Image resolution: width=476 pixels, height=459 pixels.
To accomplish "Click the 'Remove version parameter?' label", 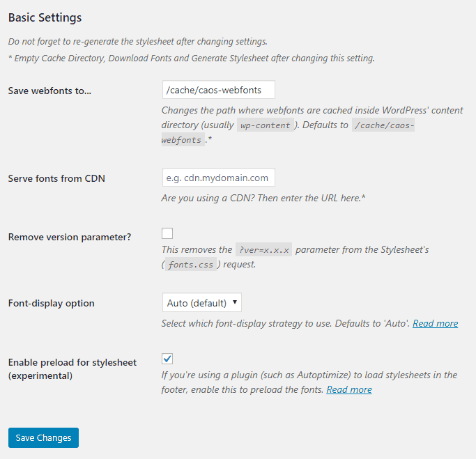I will coord(70,237).
